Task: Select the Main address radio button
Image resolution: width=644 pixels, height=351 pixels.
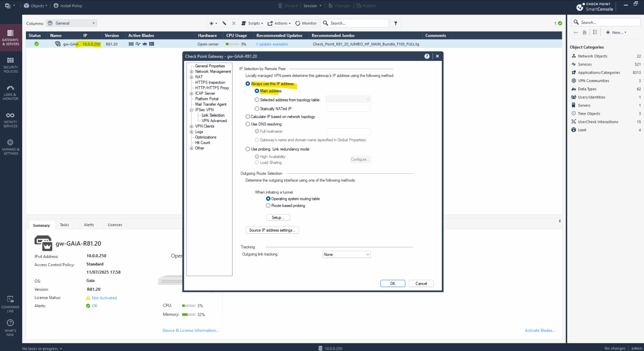Action: coord(257,91)
